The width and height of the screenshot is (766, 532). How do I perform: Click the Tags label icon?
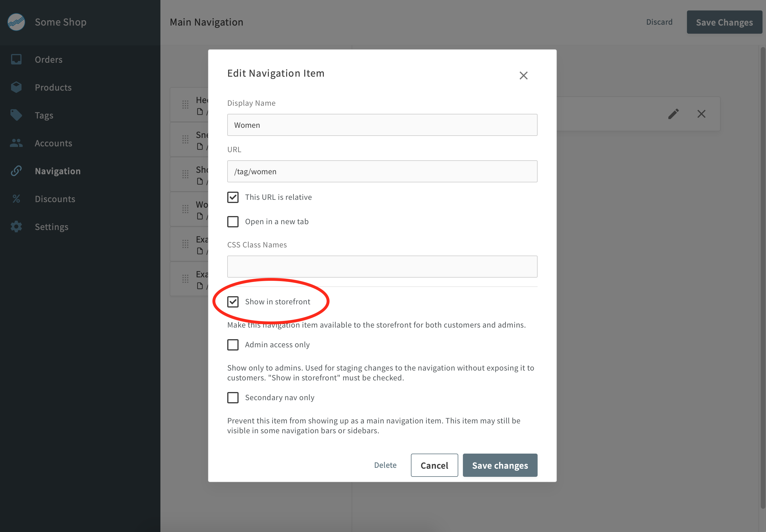click(16, 115)
